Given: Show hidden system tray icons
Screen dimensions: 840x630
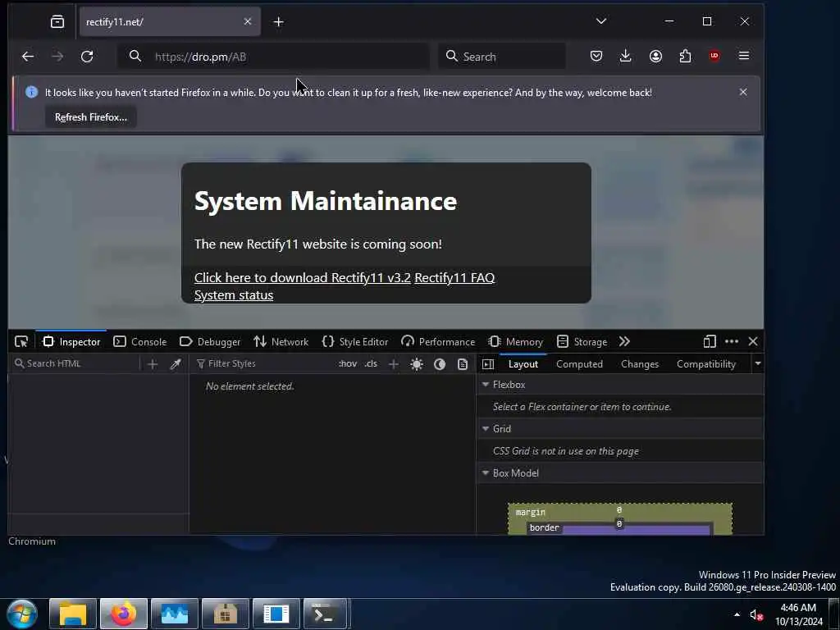Looking at the screenshot, I should (x=737, y=614).
